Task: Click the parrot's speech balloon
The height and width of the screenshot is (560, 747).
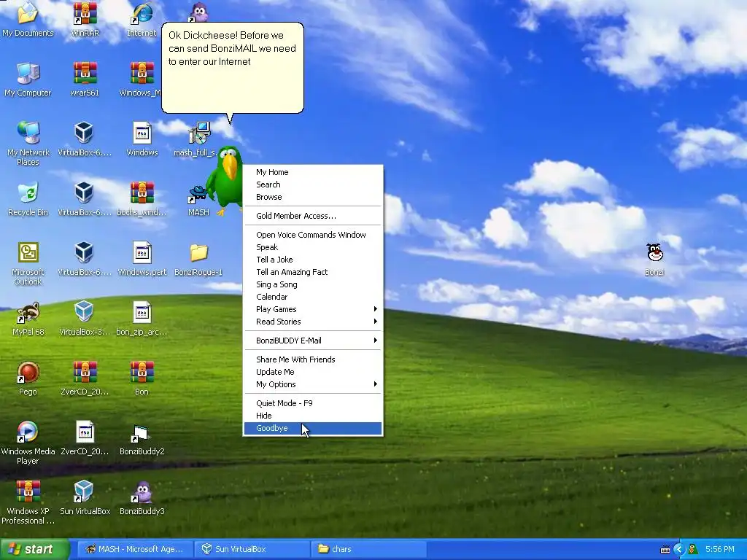Action: point(233,68)
